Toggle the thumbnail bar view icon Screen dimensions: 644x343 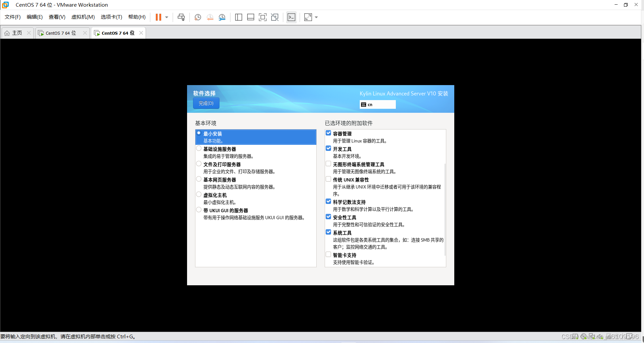251,17
